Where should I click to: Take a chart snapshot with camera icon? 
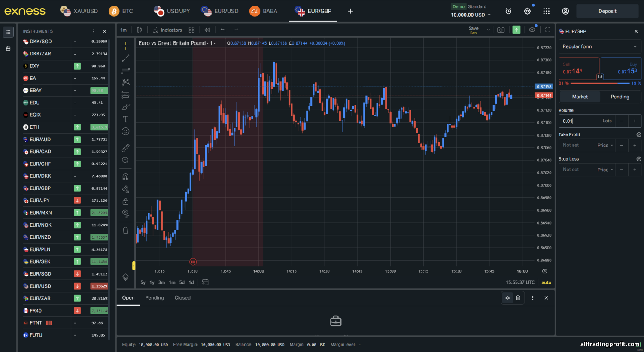tap(501, 30)
